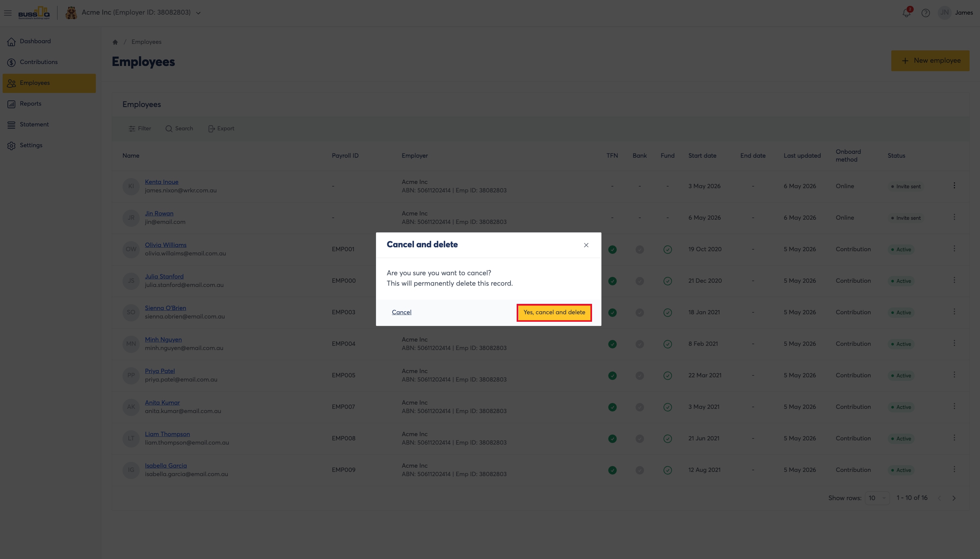Open row actions menu for Kenta Inoue
This screenshot has height=559, width=980.
(x=954, y=186)
